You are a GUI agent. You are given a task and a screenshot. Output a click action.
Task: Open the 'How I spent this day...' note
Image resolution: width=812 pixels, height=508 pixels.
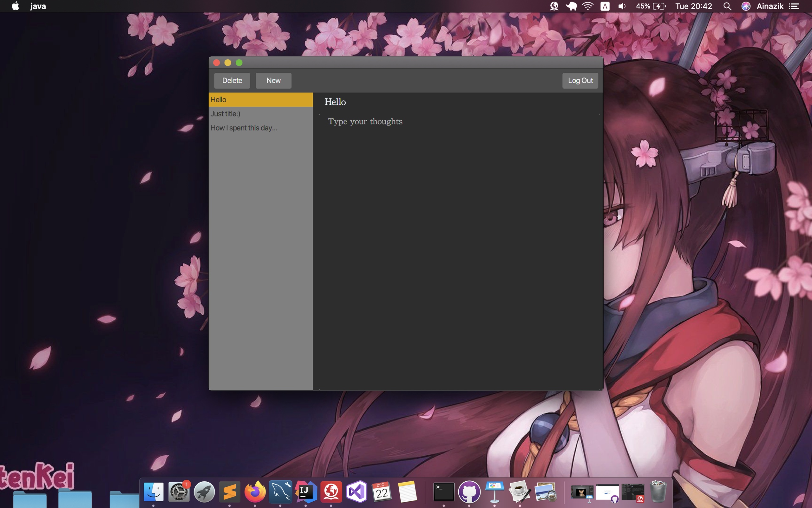pyautogui.click(x=261, y=128)
